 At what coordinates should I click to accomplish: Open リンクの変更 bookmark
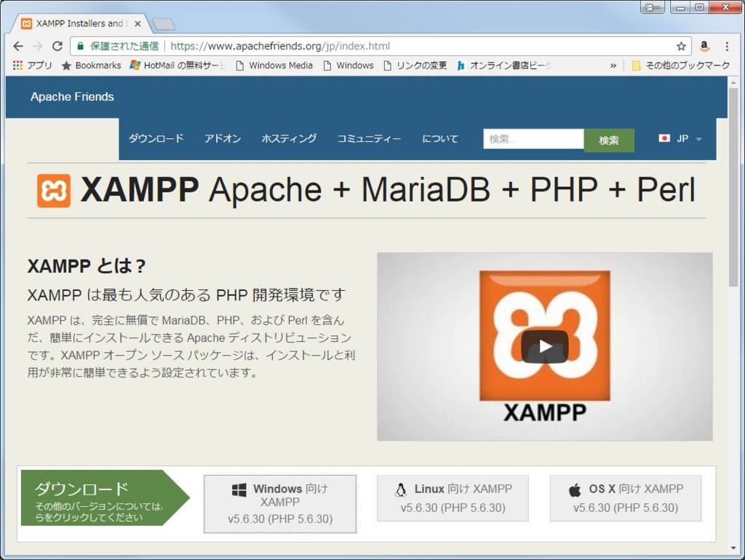pos(415,65)
